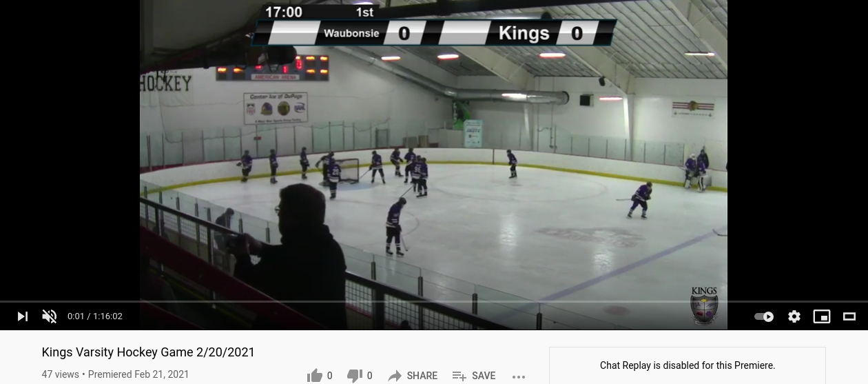Screen dimensions: 868x384
Task: Click the Chat Replay disabled message
Action: [x=688, y=365]
